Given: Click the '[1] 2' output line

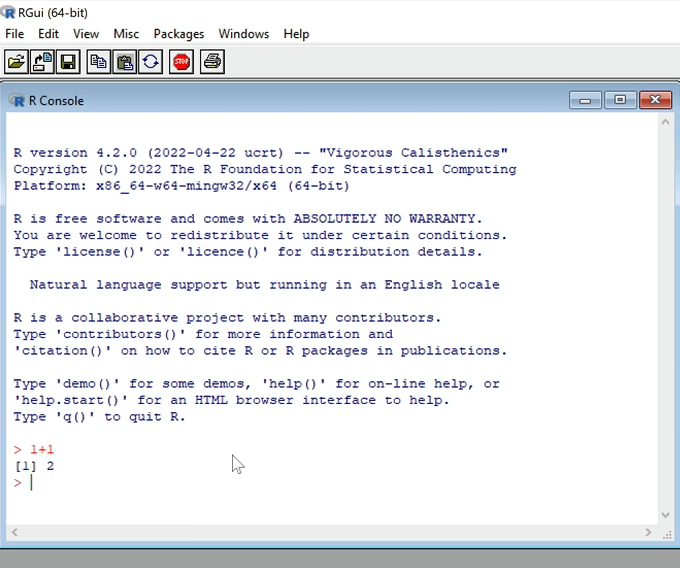Looking at the screenshot, I should click(x=34, y=466).
